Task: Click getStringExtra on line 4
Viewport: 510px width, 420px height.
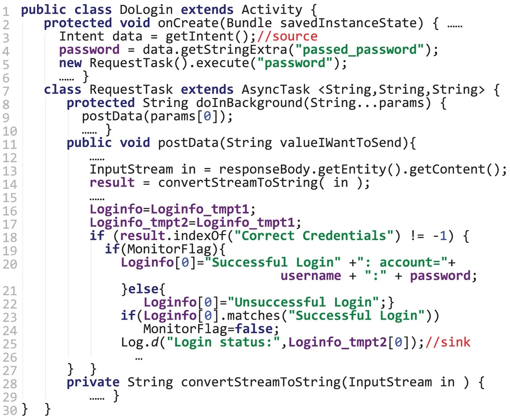Action: [x=234, y=50]
